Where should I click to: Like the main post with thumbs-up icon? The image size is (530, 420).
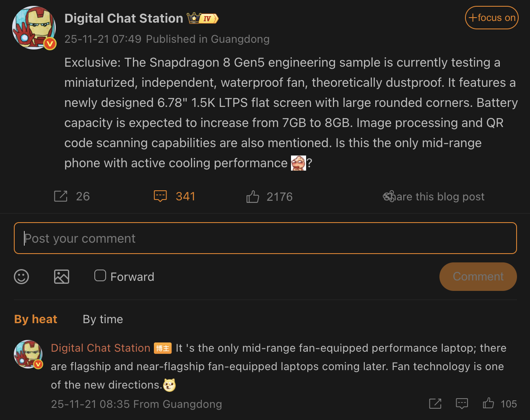253,197
